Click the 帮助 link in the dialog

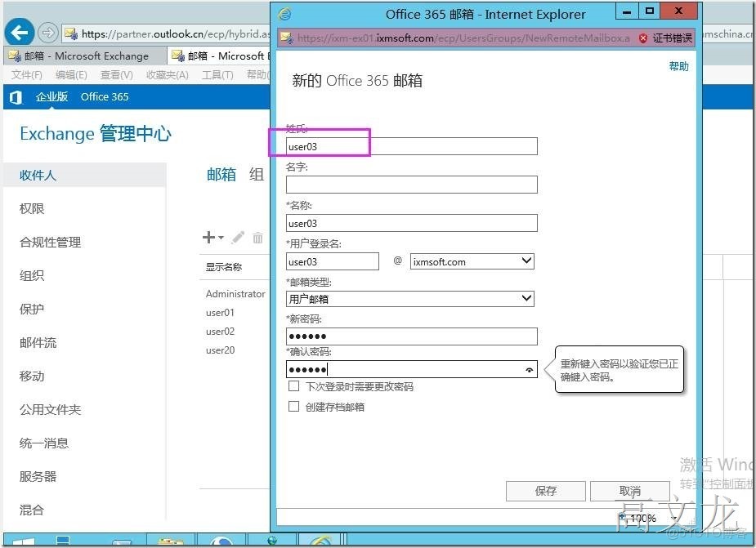click(x=678, y=66)
